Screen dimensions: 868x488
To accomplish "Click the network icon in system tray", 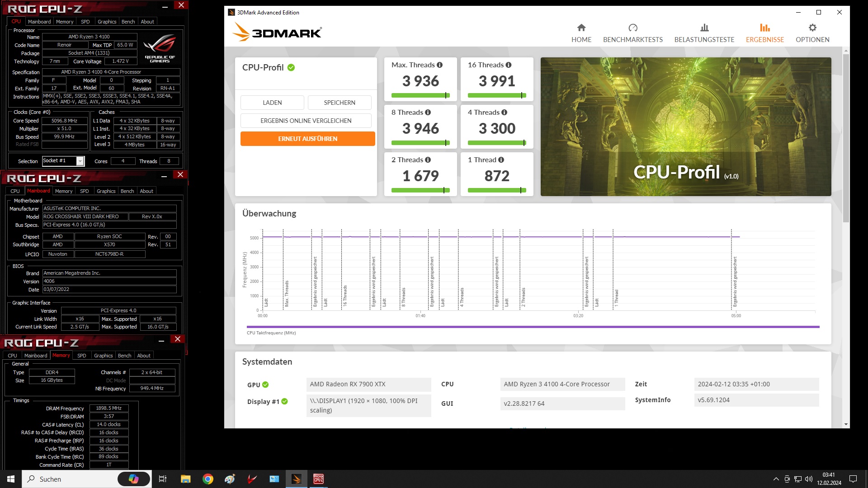I will (798, 479).
